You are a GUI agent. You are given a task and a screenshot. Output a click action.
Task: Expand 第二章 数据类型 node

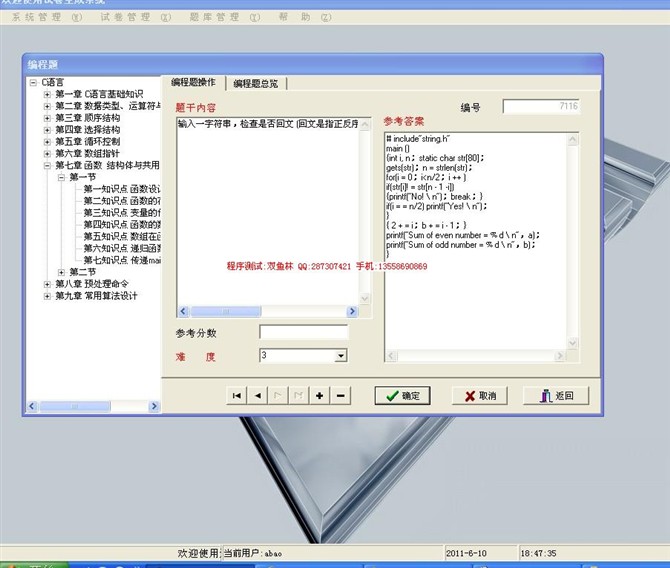[47, 106]
